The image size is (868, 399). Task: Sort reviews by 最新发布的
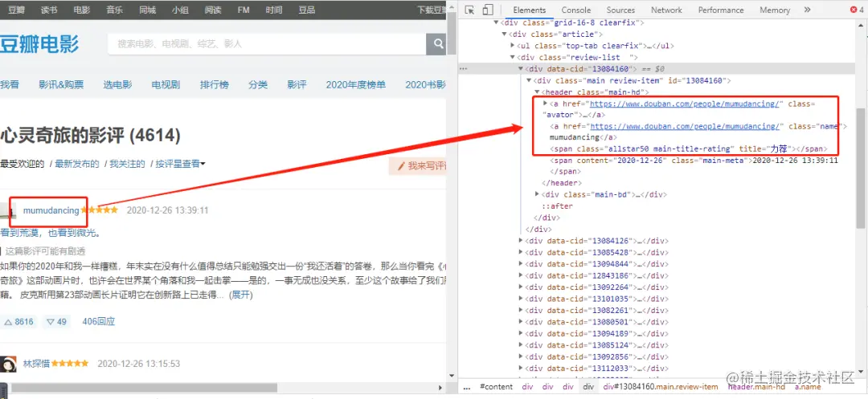pos(77,164)
